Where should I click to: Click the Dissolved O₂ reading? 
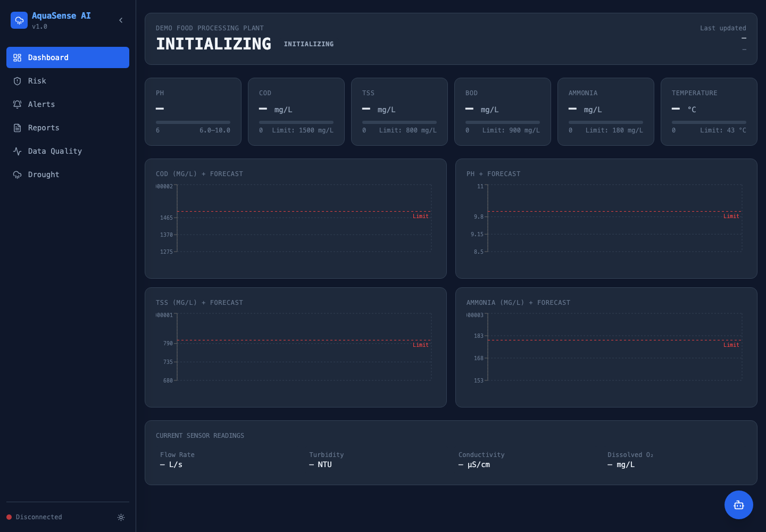[630, 460]
